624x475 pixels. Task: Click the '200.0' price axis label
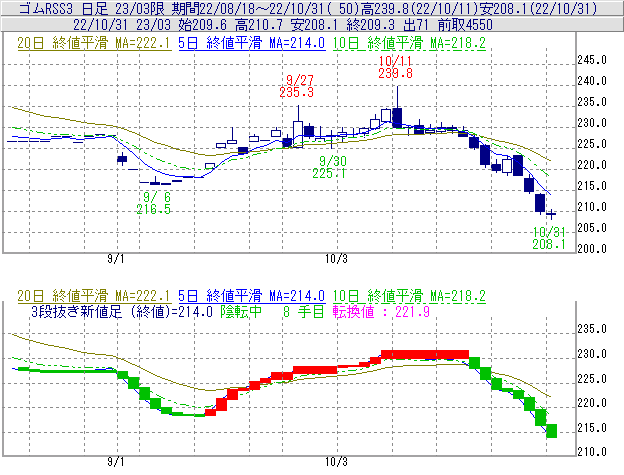[x=592, y=249]
